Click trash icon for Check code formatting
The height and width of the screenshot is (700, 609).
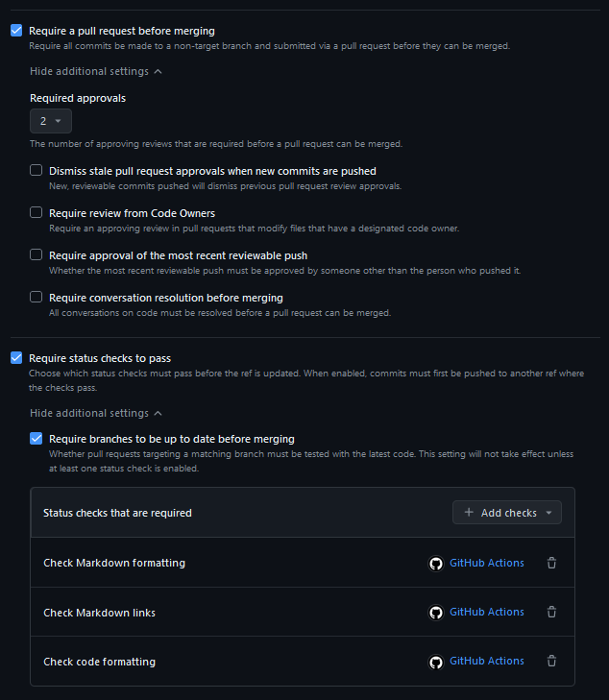pos(551,662)
